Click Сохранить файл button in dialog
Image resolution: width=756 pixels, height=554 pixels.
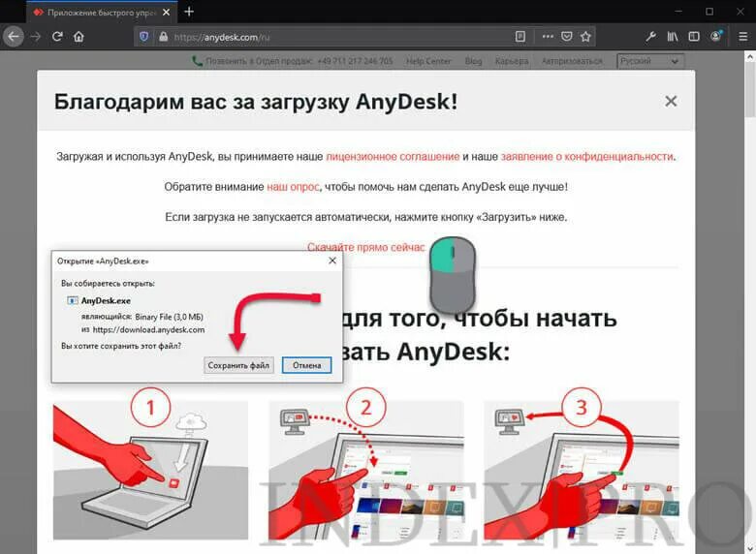coord(238,365)
